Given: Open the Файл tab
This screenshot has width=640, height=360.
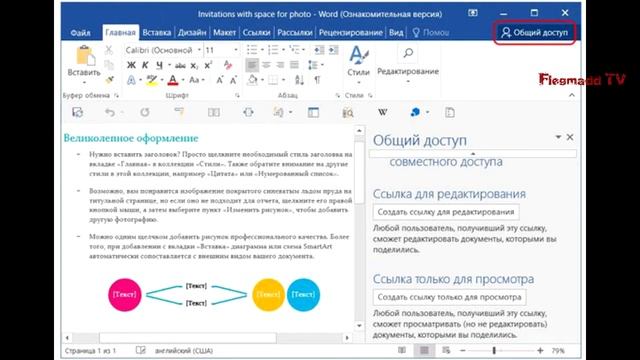Looking at the screenshot, I should (x=80, y=33).
